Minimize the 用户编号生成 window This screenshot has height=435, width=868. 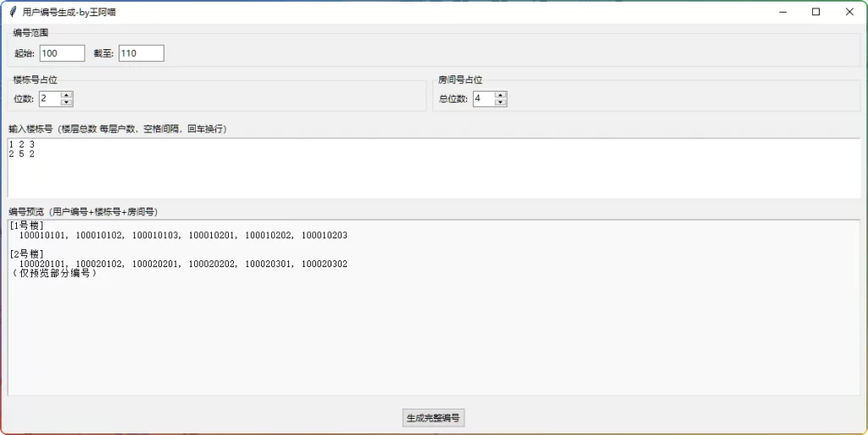(x=782, y=12)
